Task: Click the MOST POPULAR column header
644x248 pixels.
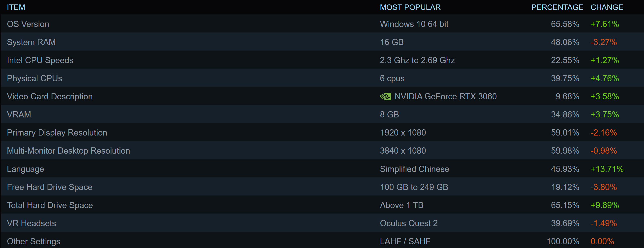Action: pyautogui.click(x=410, y=7)
